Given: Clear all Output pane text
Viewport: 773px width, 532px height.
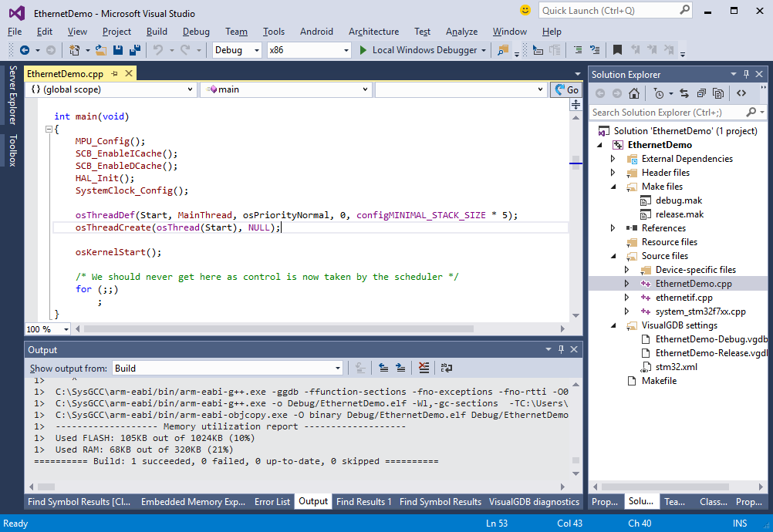Looking at the screenshot, I should pos(424,368).
